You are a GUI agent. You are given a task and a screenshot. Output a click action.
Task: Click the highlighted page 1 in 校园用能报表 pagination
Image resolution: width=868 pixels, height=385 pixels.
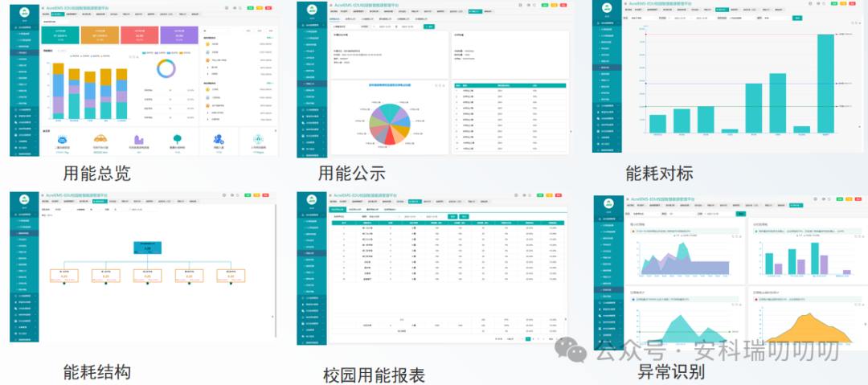(x=528, y=338)
